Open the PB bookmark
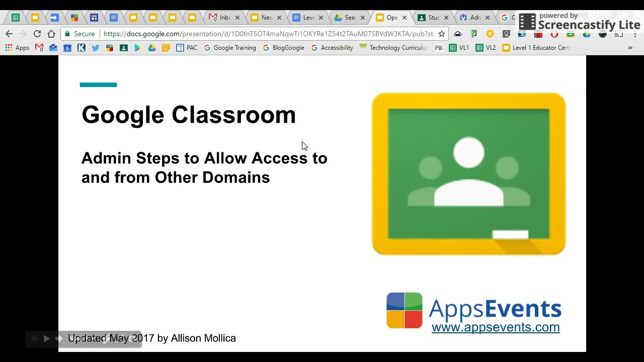 click(439, 48)
